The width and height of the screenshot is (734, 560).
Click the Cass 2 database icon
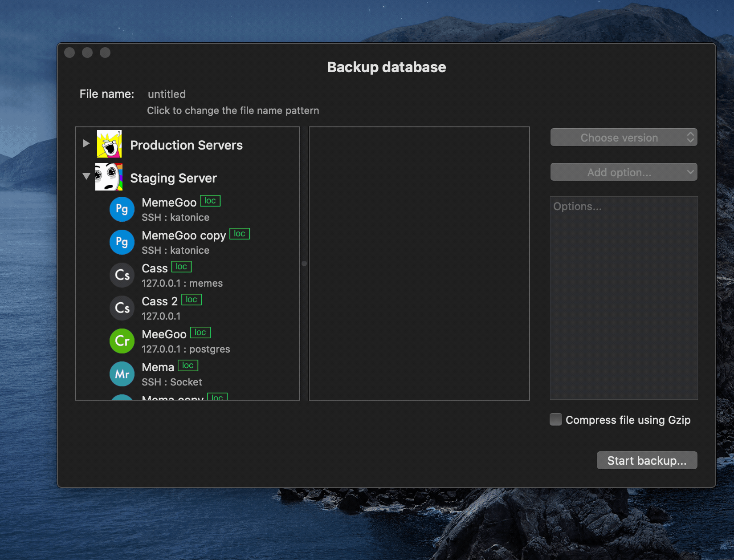[x=122, y=308]
